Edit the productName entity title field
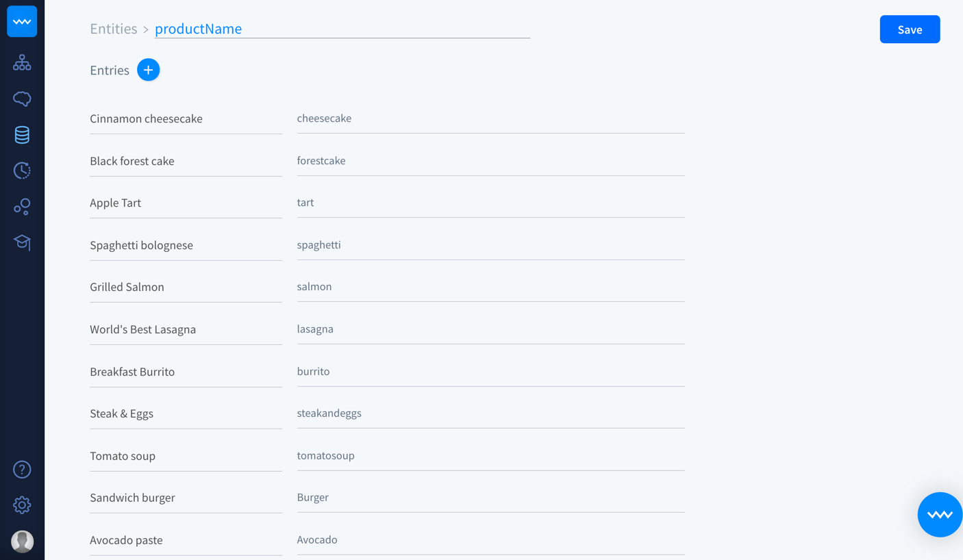 [x=342, y=29]
